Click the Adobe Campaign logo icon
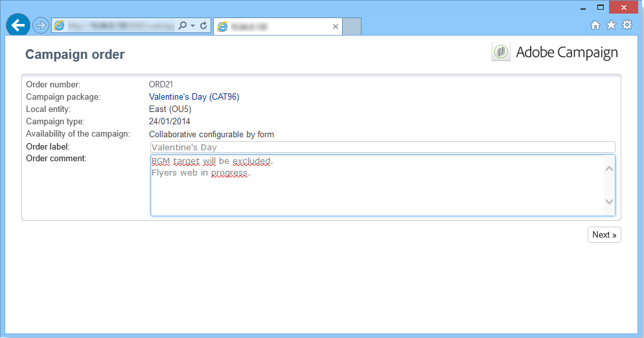Image resolution: width=644 pixels, height=338 pixels. click(501, 52)
